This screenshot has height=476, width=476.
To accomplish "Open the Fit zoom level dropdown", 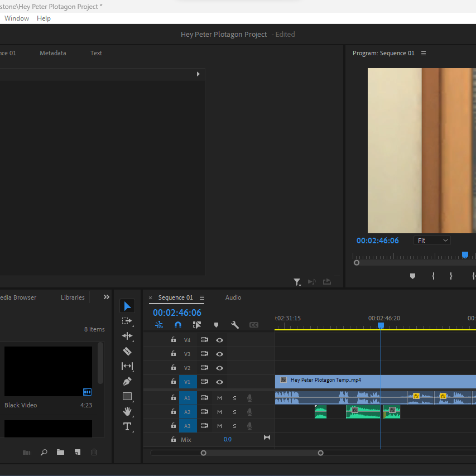I will pos(432,241).
